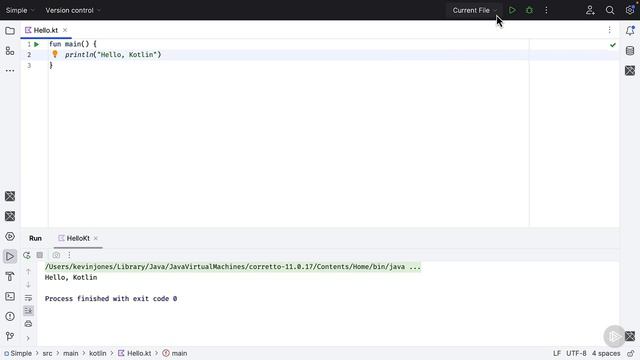640x360 pixels.
Task: Go up the stack trace arrow
Action: (x=28, y=272)
